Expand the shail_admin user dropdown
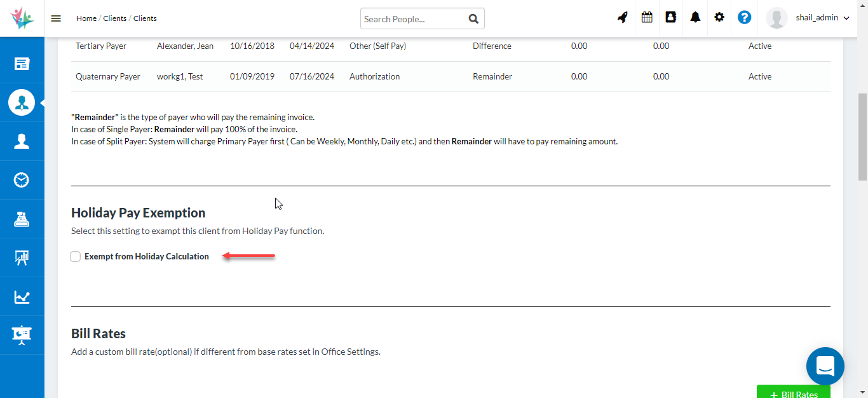This screenshot has width=868, height=398. 822,18
